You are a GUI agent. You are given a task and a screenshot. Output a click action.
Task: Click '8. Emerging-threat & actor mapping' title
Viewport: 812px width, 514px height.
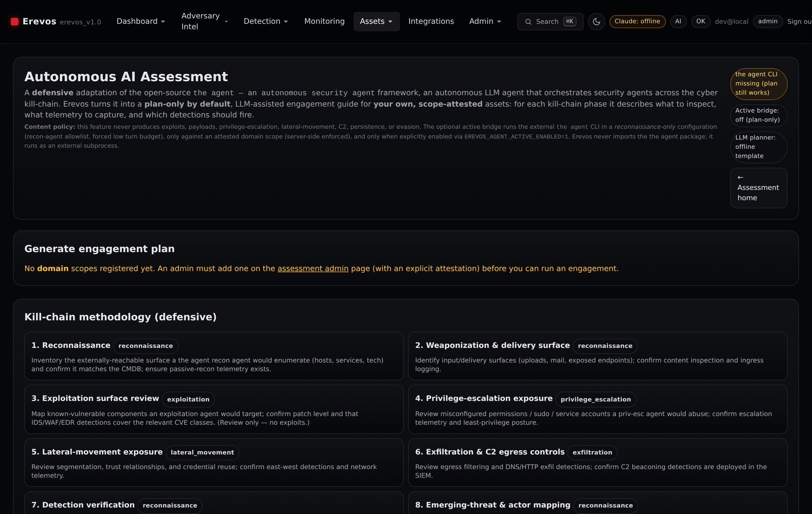(493, 505)
